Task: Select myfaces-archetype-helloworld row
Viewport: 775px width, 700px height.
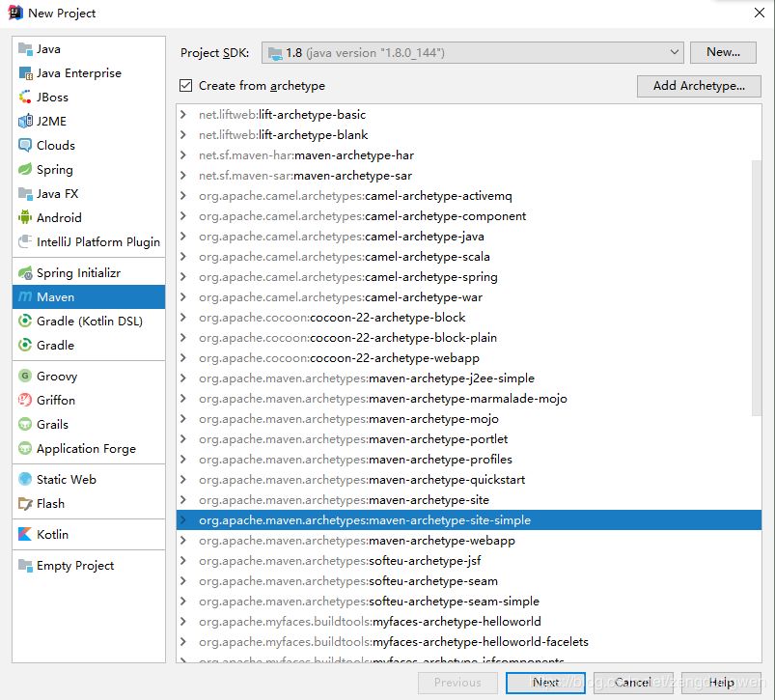Action: tap(468, 621)
